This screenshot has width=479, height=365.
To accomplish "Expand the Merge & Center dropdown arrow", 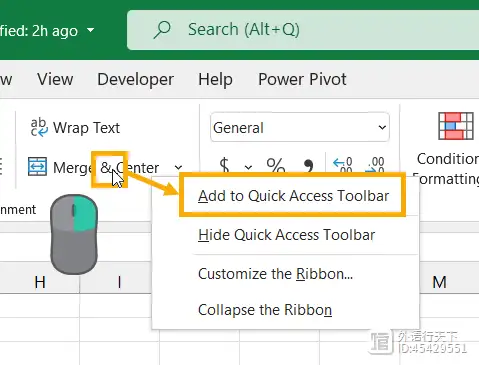I will click(178, 167).
